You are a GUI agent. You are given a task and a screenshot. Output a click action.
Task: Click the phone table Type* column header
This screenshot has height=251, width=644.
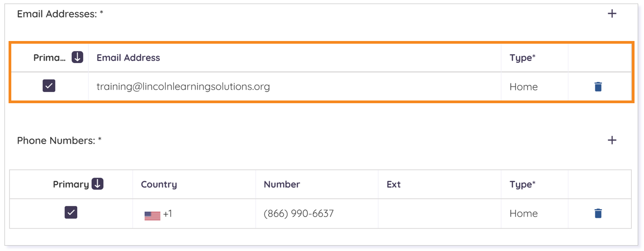523,184
